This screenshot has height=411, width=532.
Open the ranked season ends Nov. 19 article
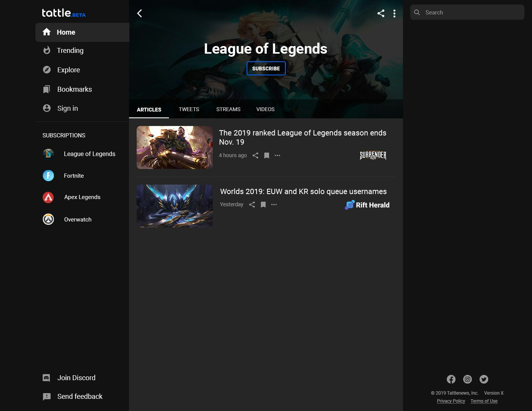(303, 137)
